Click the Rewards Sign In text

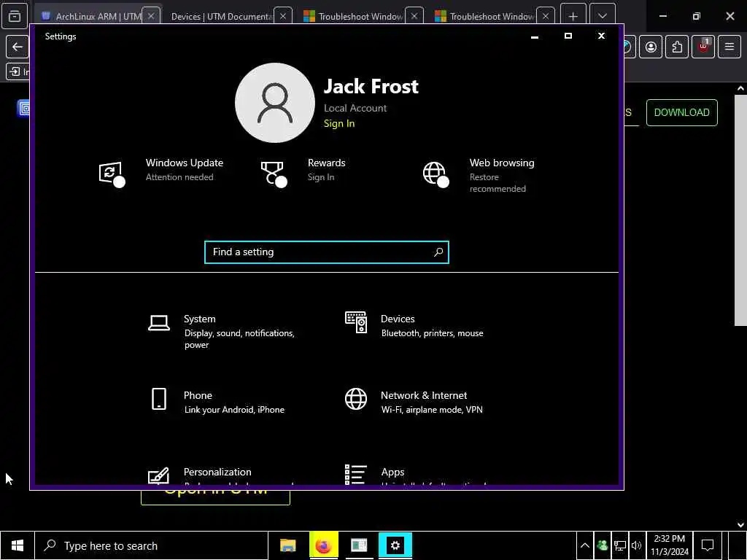tap(321, 177)
